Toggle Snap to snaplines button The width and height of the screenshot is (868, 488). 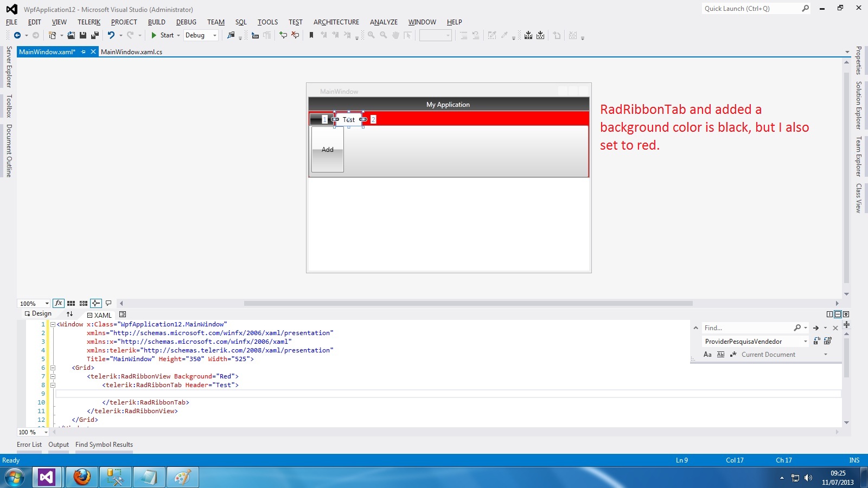[x=96, y=303]
